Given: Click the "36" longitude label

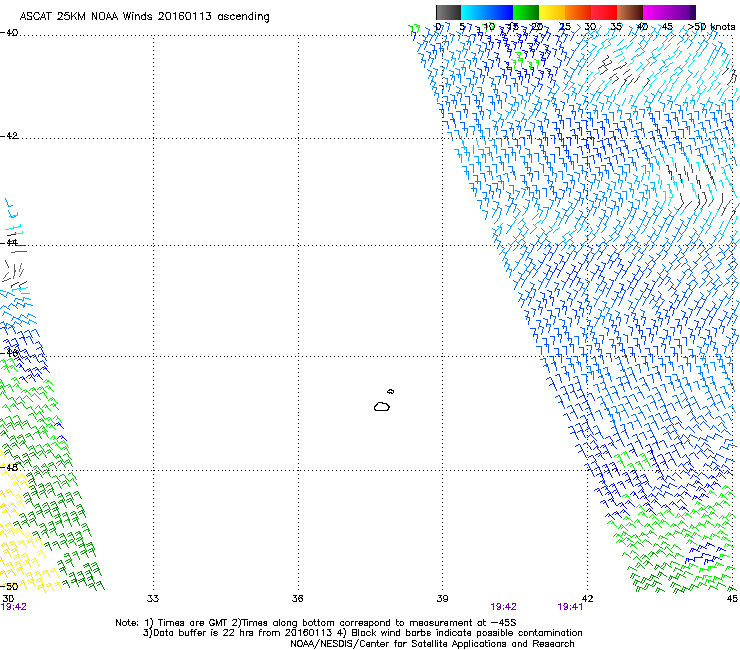Looking at the screenshot, I should tap(297, 599).
